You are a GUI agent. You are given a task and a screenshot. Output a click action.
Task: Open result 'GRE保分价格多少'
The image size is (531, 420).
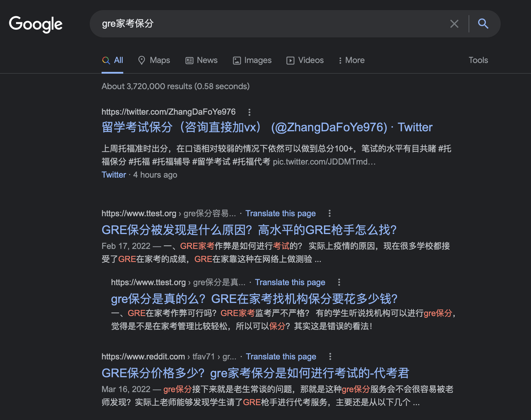coord(255,373)
